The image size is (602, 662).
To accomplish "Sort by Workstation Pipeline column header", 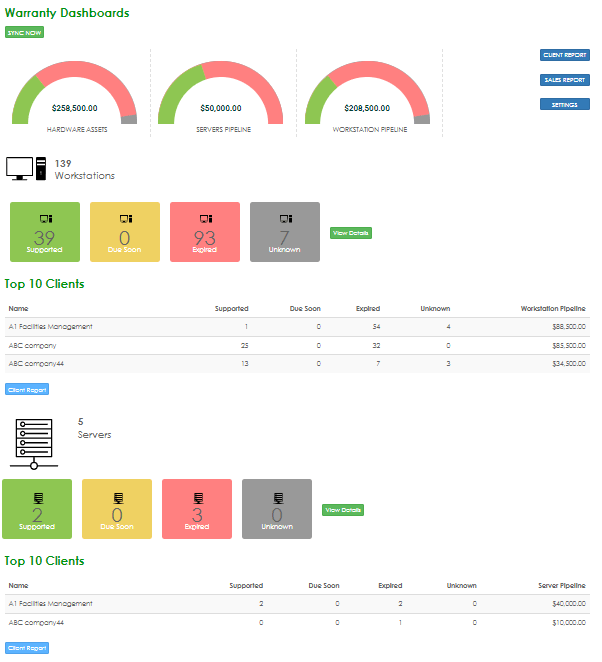I will pos(551,309).
